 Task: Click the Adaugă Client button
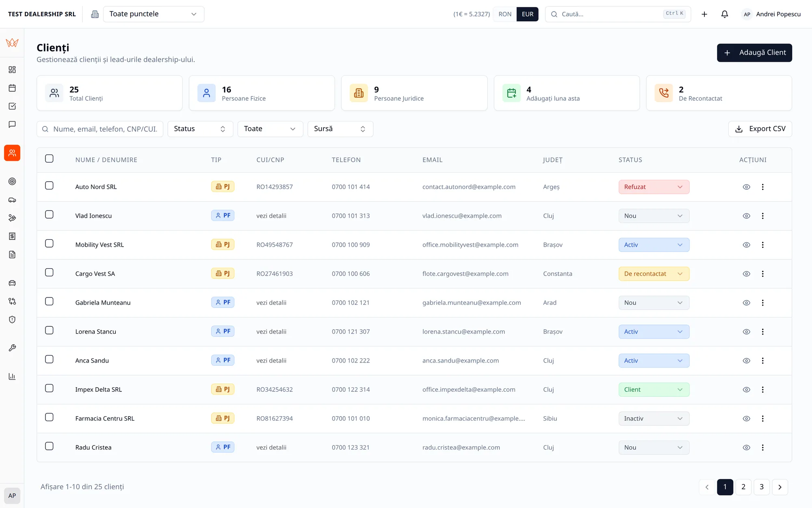click(754, 53)
